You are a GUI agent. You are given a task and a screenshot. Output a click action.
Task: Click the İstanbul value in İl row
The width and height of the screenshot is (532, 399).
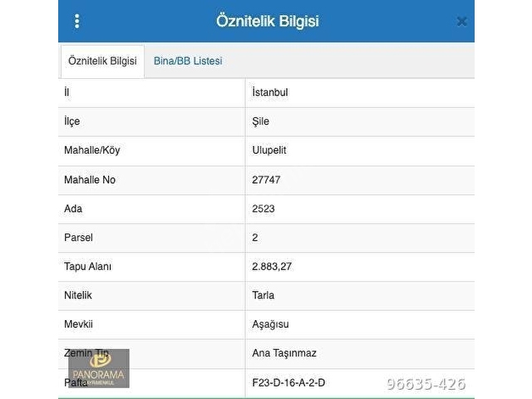(269, 92)
